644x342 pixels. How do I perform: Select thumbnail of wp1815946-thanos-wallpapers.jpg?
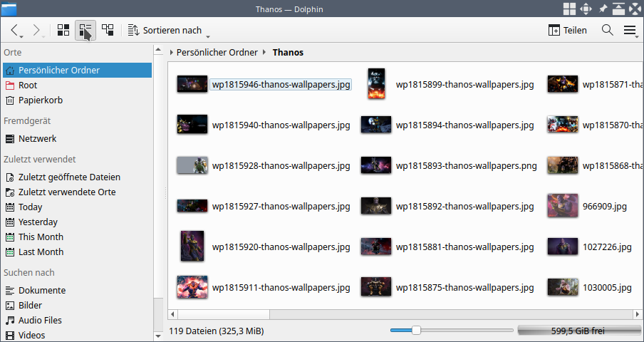click(192, 84)
